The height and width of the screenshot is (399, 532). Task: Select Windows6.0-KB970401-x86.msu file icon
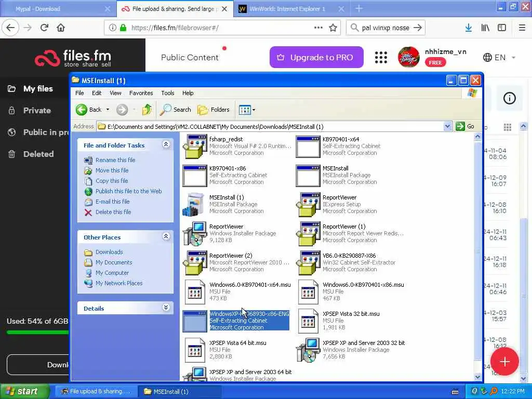pyautogui.click(x=308, y=292)
